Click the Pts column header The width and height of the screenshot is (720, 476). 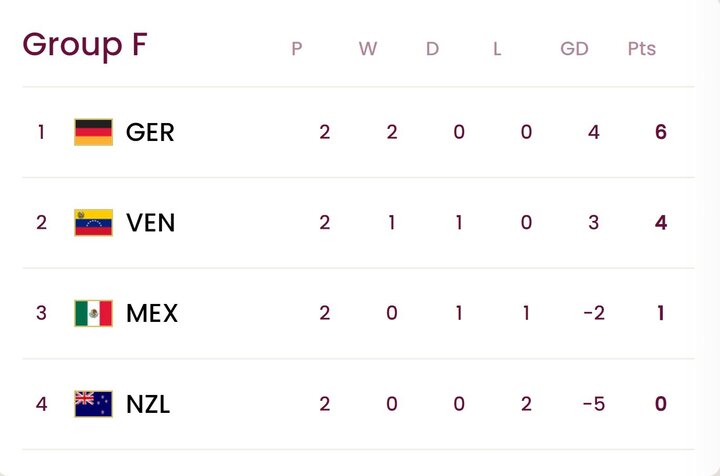642,48
